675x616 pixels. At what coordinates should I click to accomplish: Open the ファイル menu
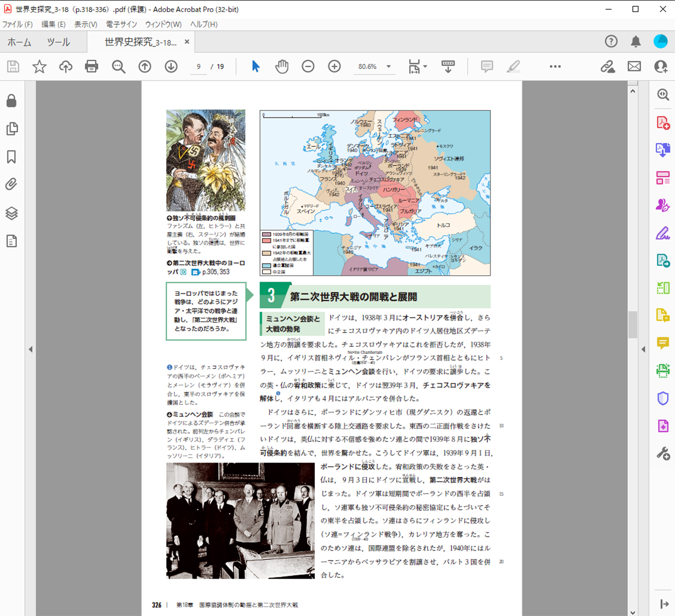[x=17, y=24]
